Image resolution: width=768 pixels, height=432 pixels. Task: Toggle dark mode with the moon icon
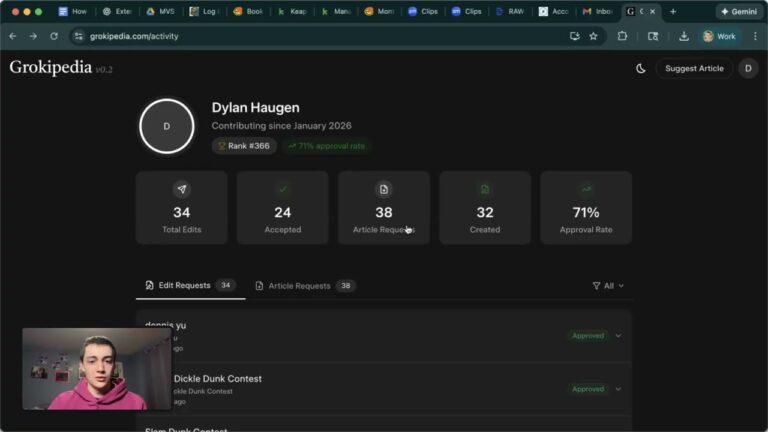[x=641, y=69]
